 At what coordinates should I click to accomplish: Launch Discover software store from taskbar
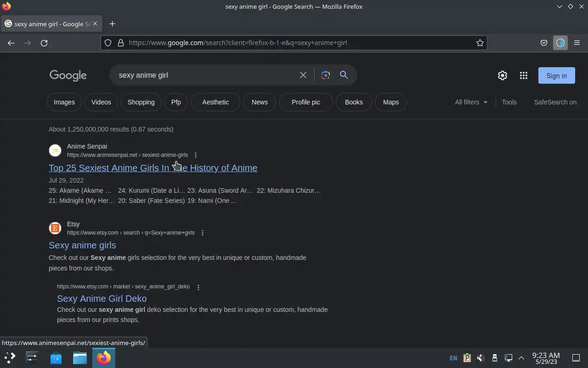click(56, 357)
